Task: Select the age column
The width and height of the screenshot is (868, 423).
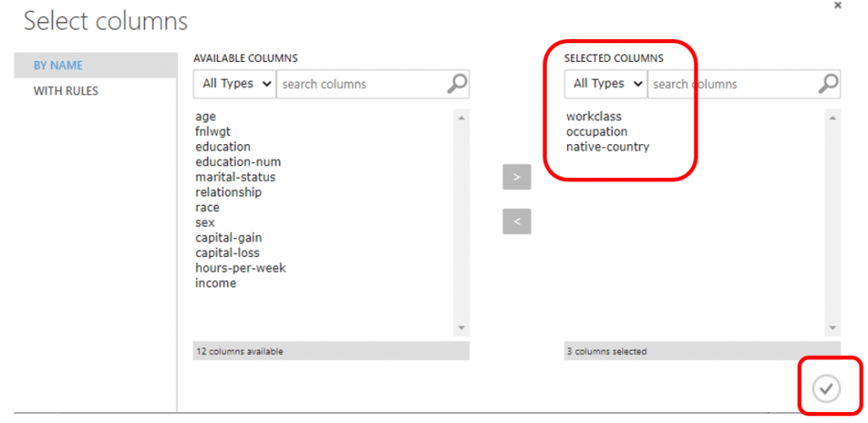Action: coord(205,117)
